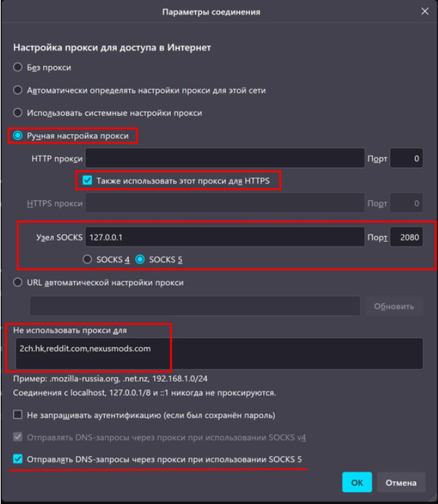Close the connection settings dialog
This screenshot has height=504, width=438.
(425, 12)
